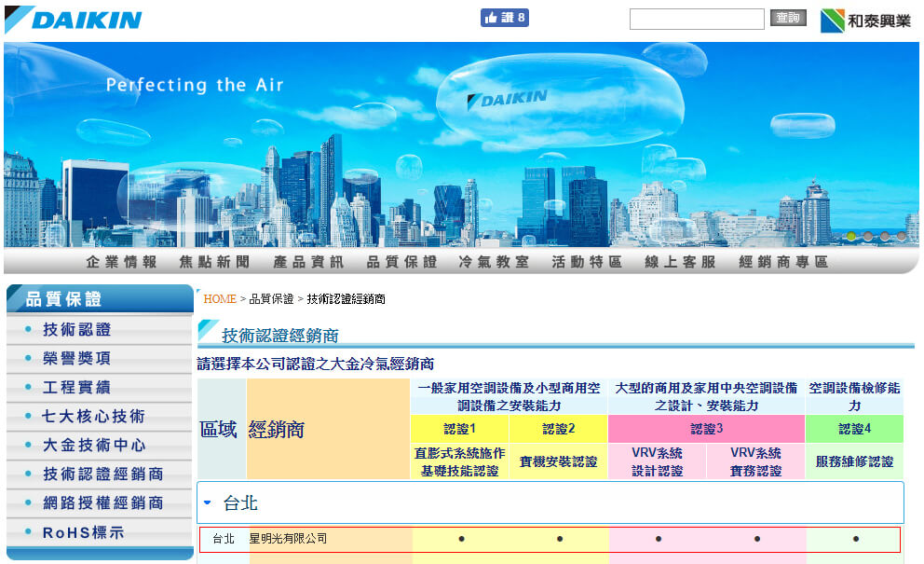This screenshot has height=564, width=924.
Task: Click the 區域 column header
Action: (x=222, y=429)
